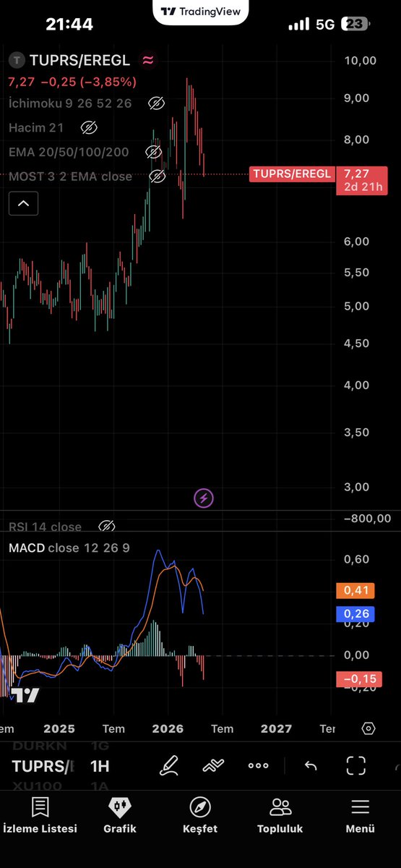Select the MOST 3 2 EMA close label

(x=71, y=176)
